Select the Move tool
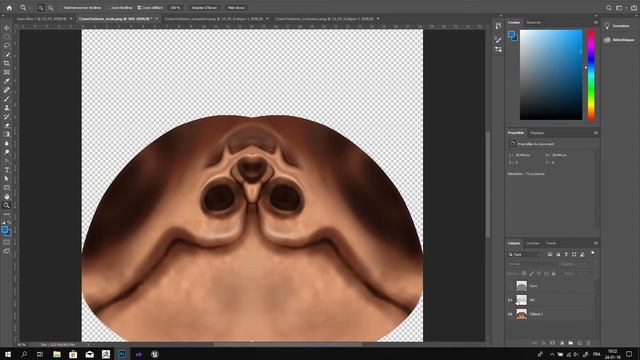 pos(7,28)
